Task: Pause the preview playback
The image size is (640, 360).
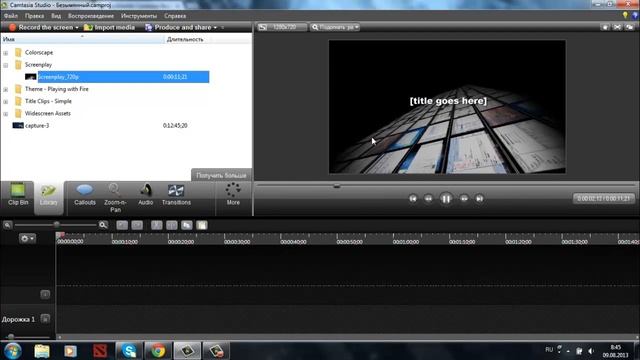Action: pyautogui.click(x=446, y=199)
